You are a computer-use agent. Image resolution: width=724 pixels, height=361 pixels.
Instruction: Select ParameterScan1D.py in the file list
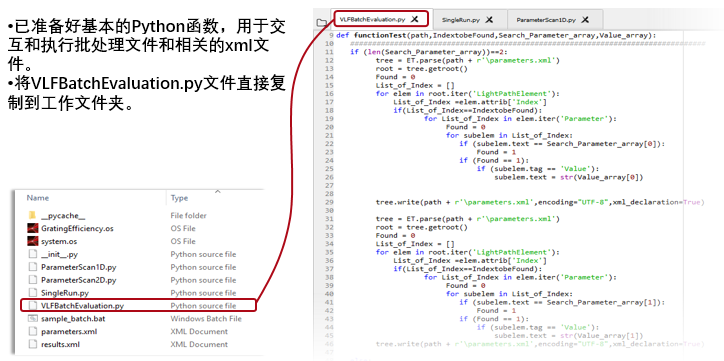click(78, 267)
